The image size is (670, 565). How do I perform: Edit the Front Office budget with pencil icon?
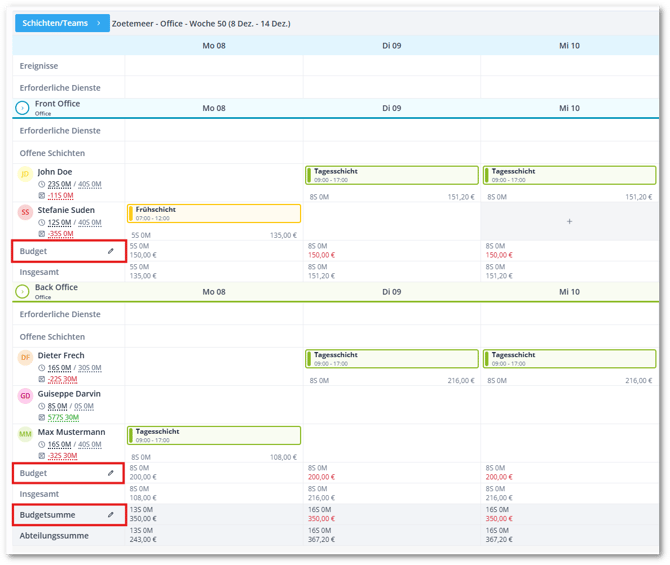coord(111,251)
